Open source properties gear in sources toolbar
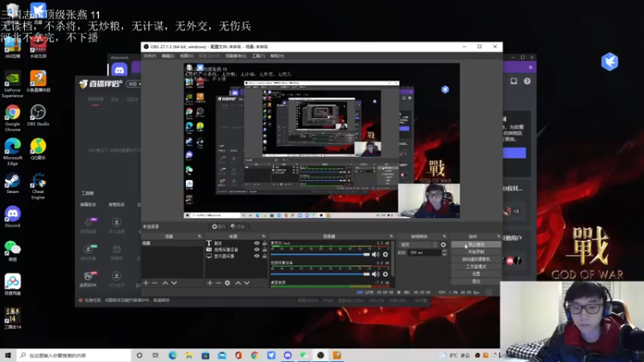 [x=228, y=283]
